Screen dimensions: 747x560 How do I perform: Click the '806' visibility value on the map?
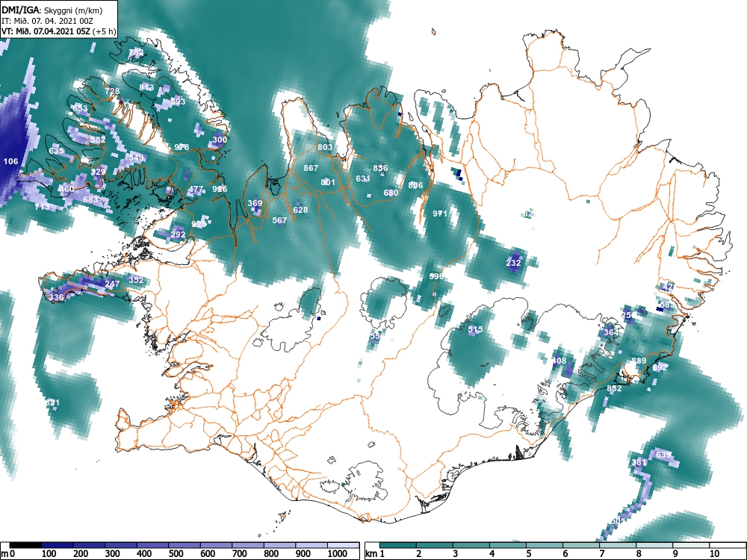coord(415,184)
